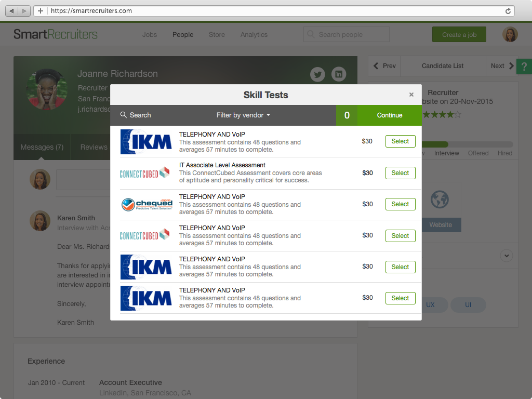Click the Account Executive experience title

[130, 382]
